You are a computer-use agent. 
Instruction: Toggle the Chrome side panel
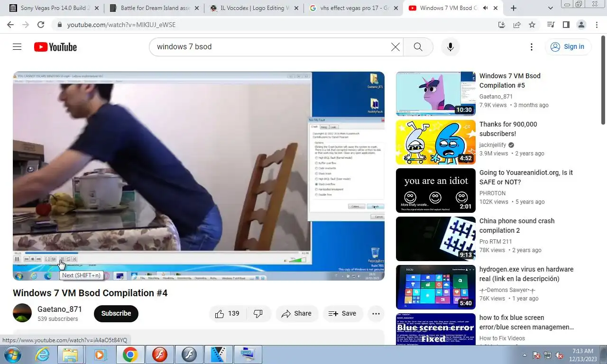point(566,25)
